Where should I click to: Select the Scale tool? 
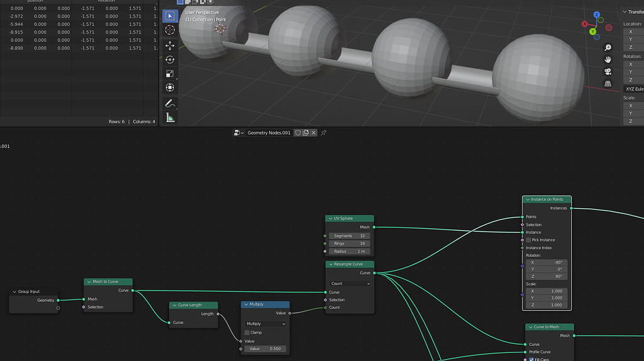click(x=170, y=74)
